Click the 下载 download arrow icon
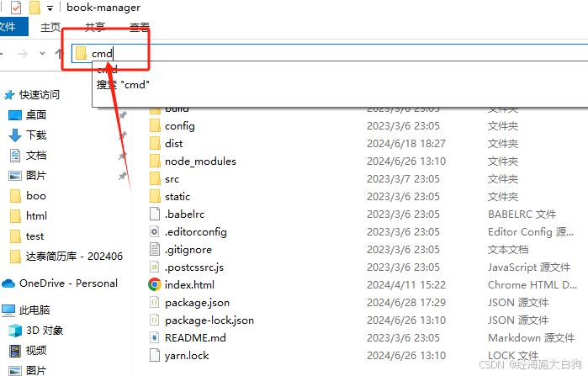Viewport: 588px width, 376px height. coord(15,135)
